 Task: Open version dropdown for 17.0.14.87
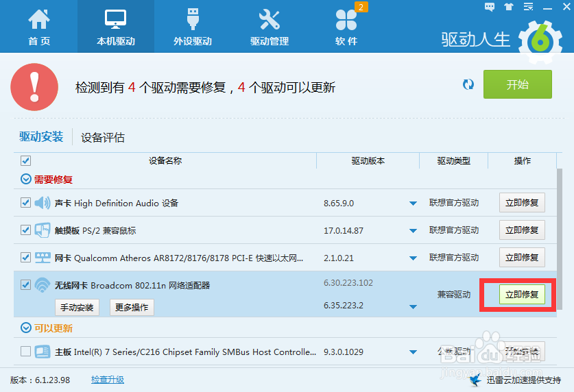pyautogui.click(x=413, y=231)
